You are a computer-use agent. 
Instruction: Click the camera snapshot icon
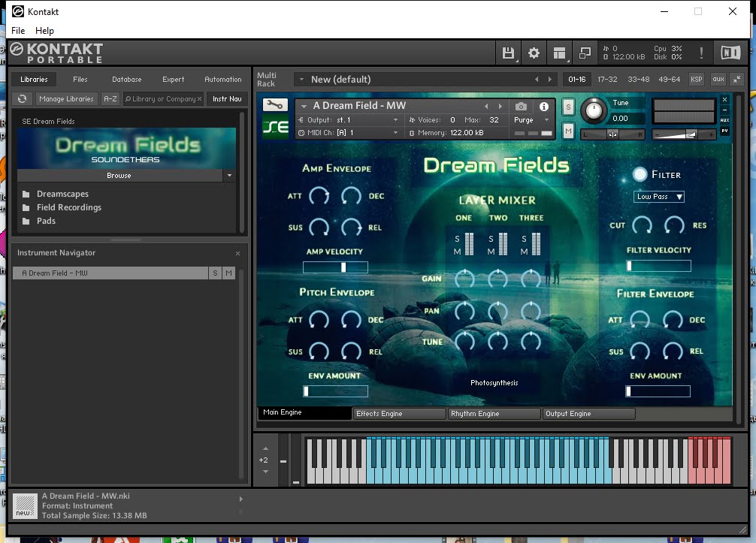coord(521,107)
